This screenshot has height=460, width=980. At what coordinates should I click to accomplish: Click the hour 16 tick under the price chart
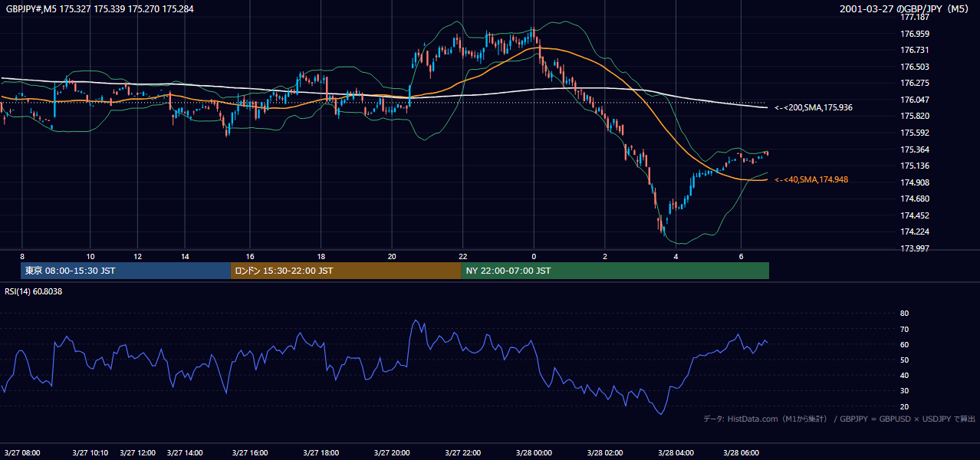[x=250, y=256]
